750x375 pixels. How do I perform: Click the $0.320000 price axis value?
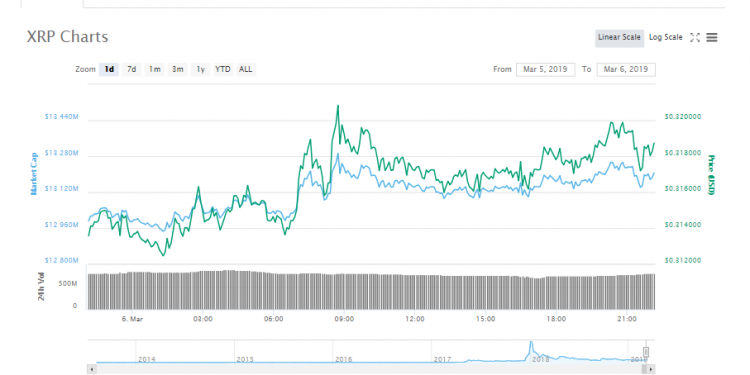683,117
